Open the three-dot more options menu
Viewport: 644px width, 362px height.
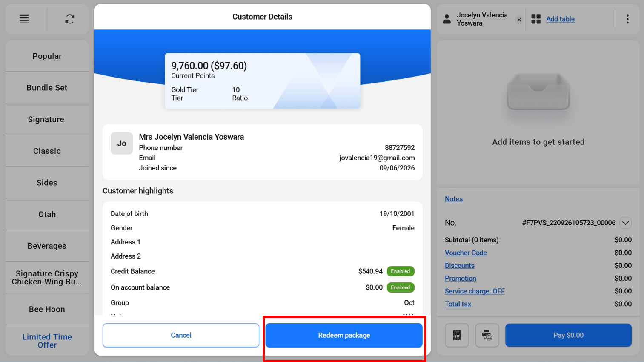[627, 19]
